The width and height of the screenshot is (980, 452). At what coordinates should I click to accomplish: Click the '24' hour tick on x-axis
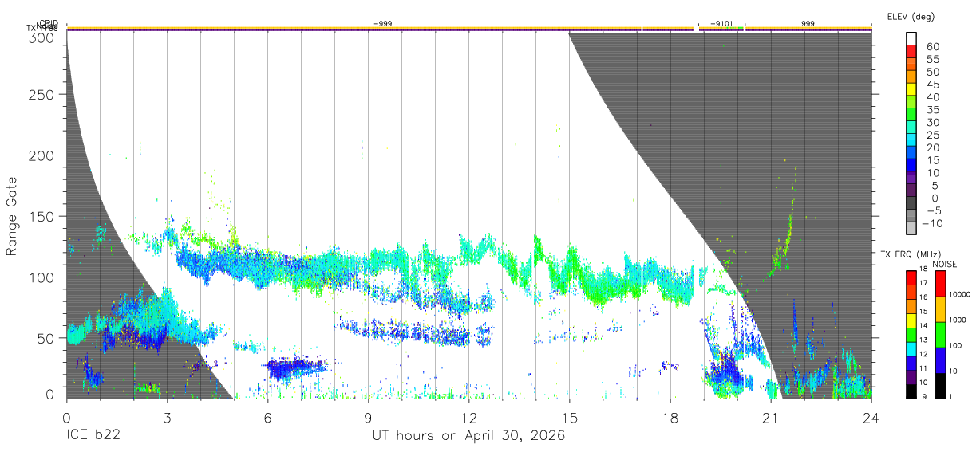(x=871, y=417)
